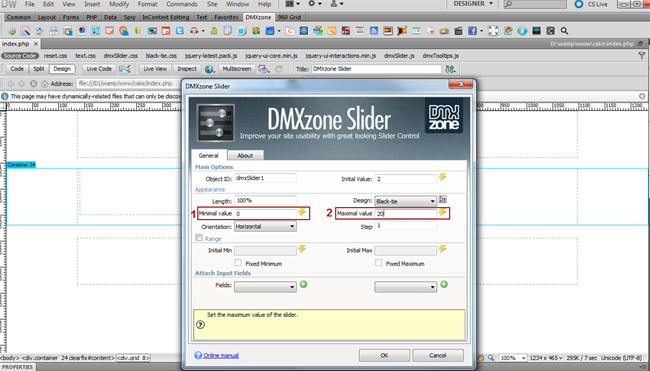Open the right attach input fields dropdown
The image size is (650, 371).
click(405, 287)
